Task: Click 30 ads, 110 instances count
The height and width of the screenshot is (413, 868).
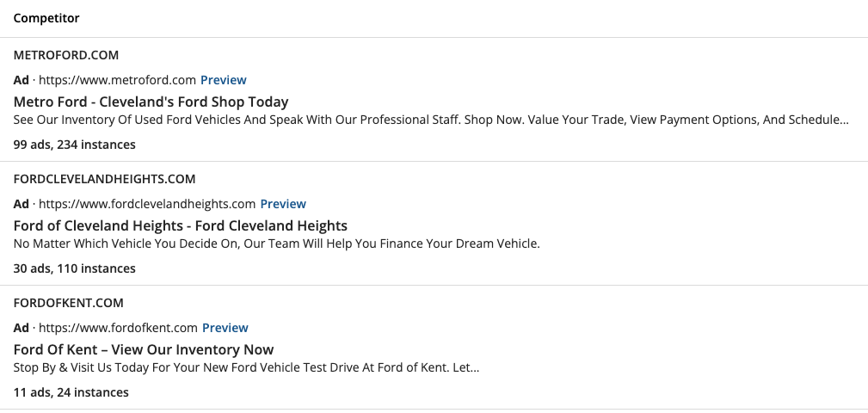Action: click(74, 268)
